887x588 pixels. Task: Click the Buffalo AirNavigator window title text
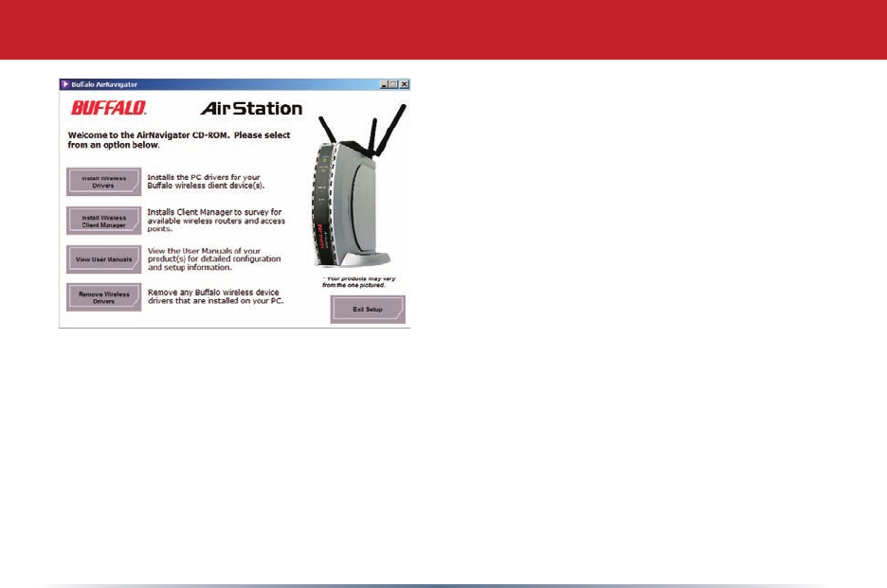[104, 84]
